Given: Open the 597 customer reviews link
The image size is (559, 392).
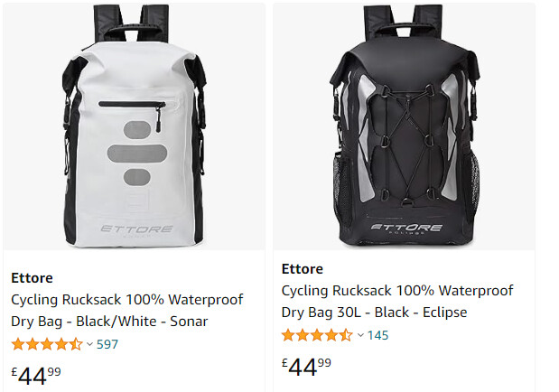Looking at the screenshot, I should pyautogui.click(x=107, y=344).
